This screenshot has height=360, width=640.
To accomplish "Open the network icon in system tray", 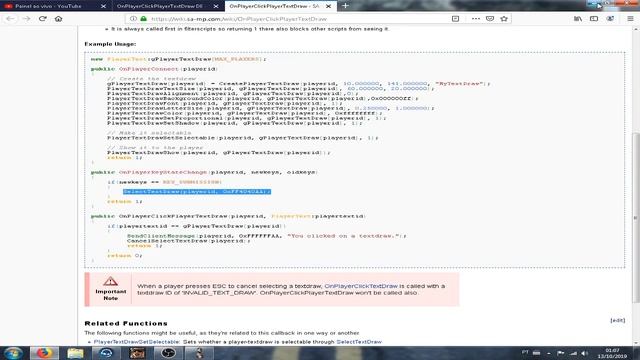I will (x=573, y=353).
